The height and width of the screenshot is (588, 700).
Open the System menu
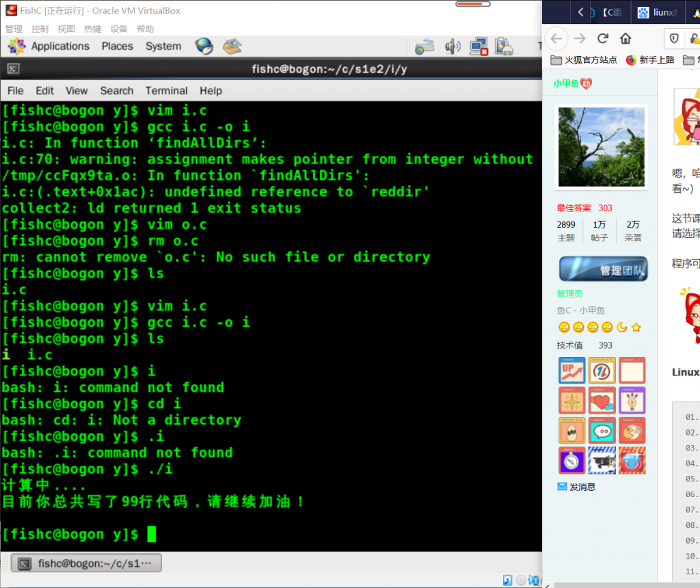(163, 46)
